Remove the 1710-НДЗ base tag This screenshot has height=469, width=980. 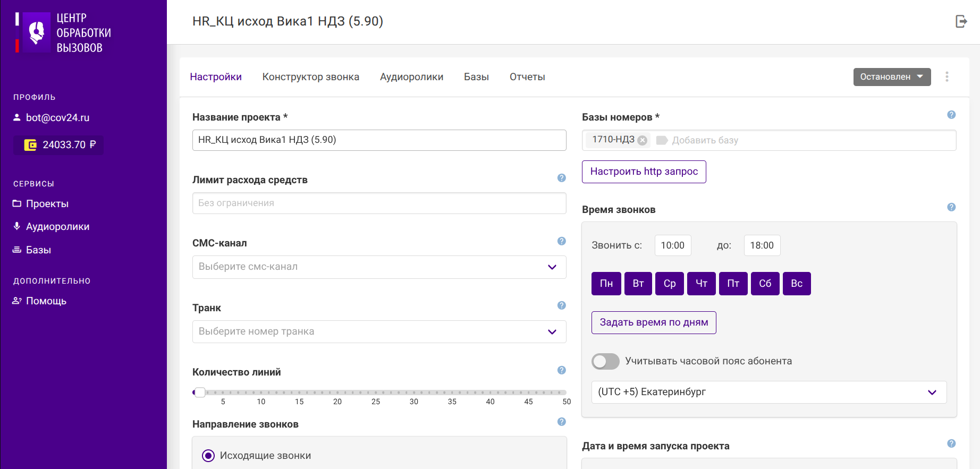[x=643, y=140]
